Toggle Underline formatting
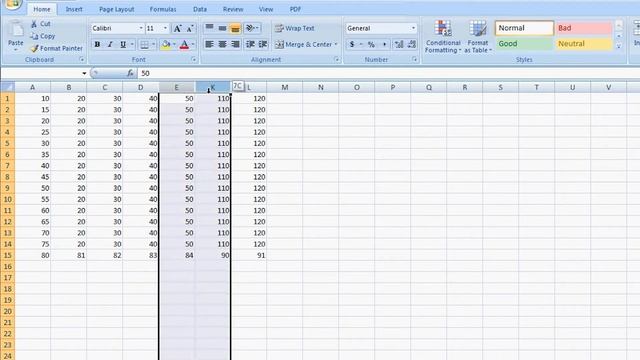Viewport: 640px width, 360px height. pos(123,44)
